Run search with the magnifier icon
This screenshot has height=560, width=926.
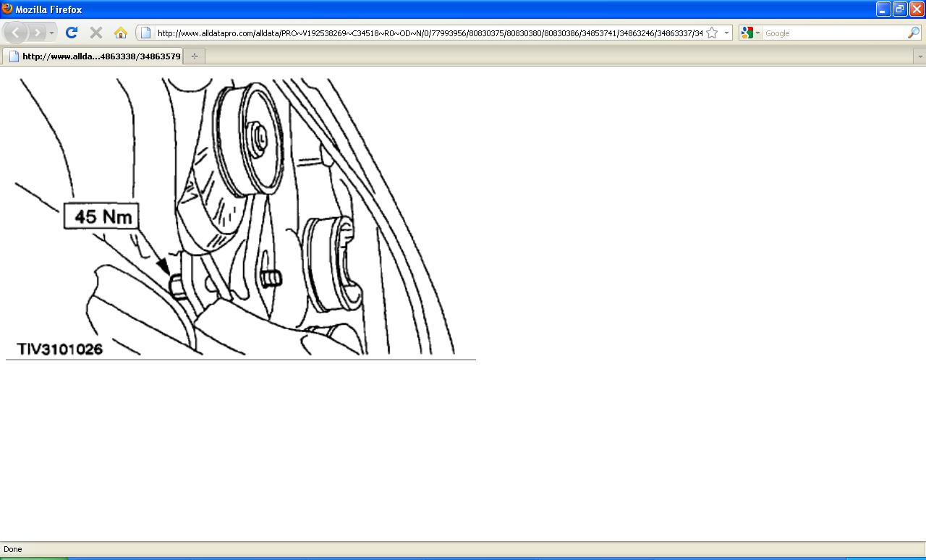914,33
